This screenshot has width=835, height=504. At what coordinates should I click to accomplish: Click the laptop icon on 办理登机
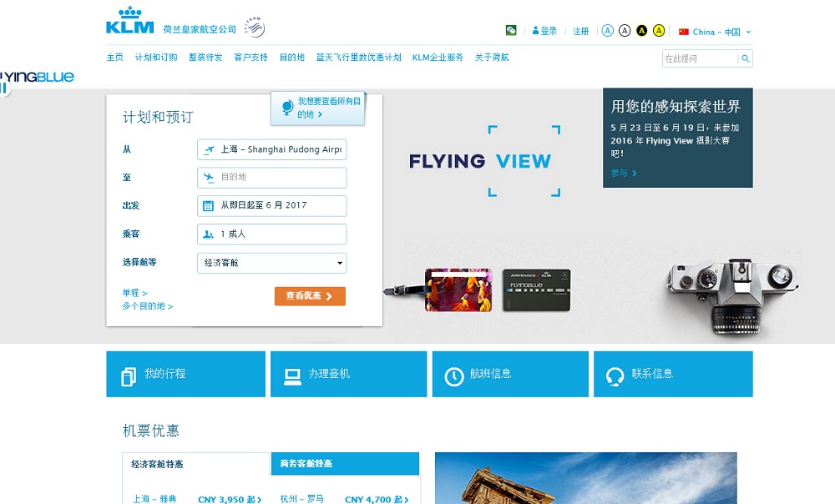click(292, 377)
